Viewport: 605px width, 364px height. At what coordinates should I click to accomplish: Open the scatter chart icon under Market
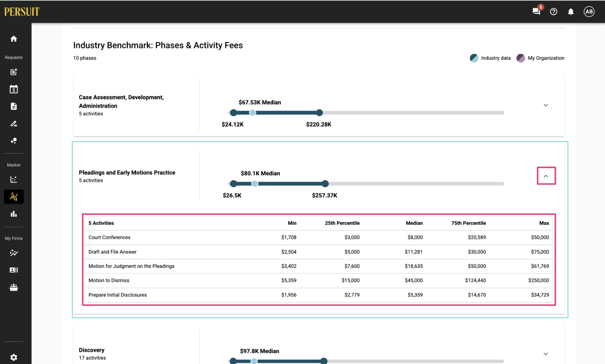point(14,179)
